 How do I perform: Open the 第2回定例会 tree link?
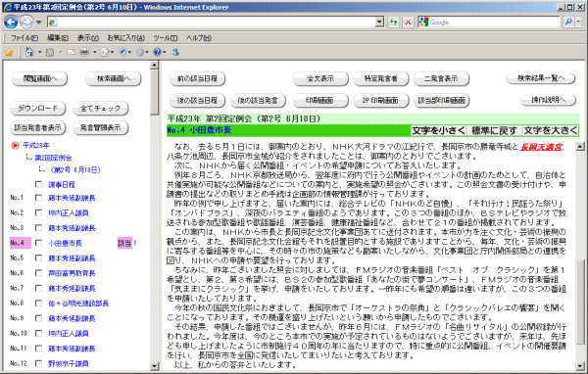pos(53,158)
